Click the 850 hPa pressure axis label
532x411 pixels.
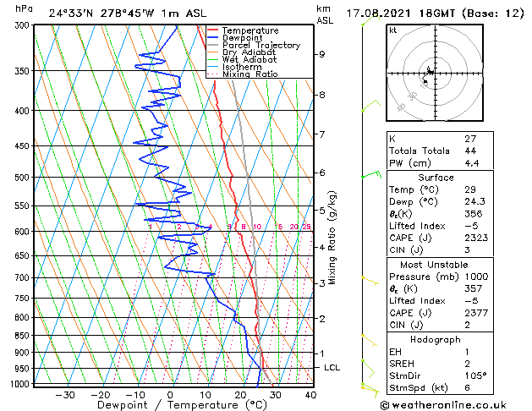[x=22, y=336]
